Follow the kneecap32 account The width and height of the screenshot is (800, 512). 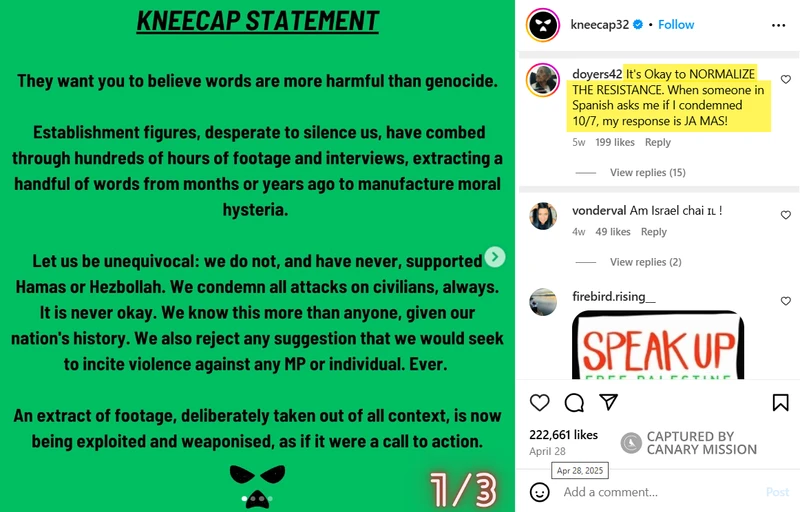click(676, 24)
